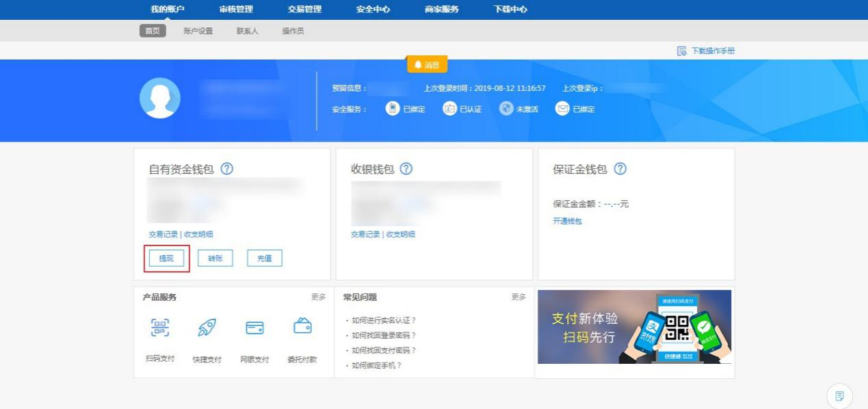
Task: Select the online banking payment (网银支付) icon
Action: 254,328
